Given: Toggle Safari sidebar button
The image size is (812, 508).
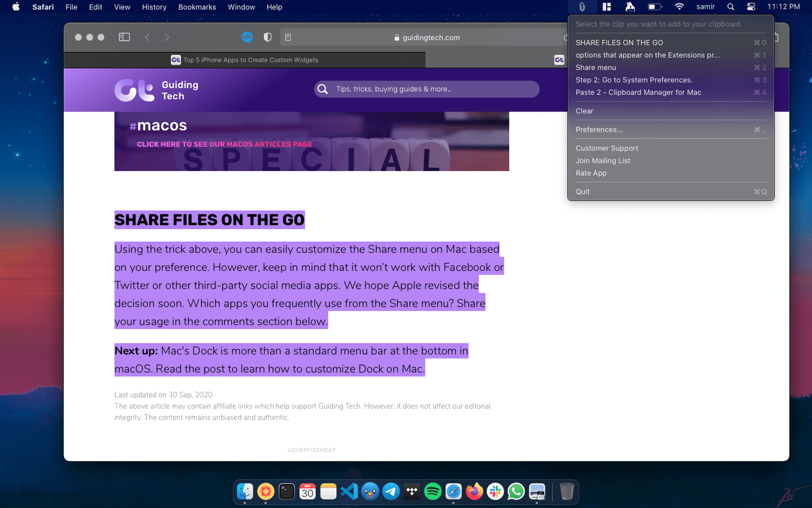Looking at the screenshot, I should tap(124, 37).
